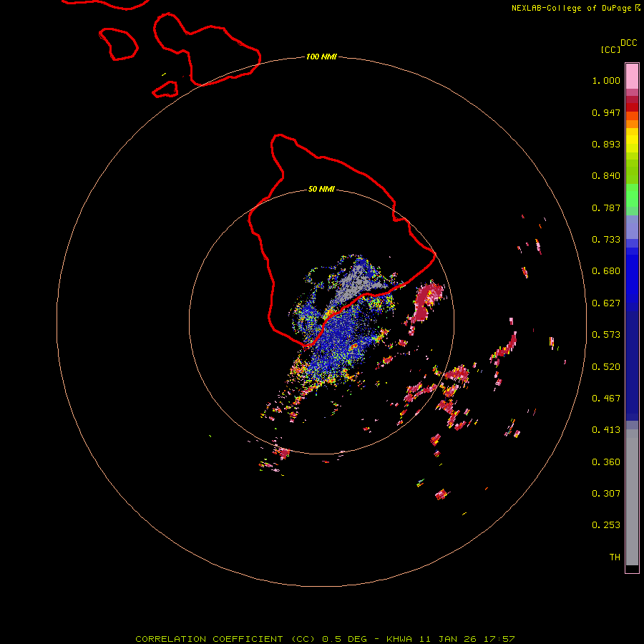Click the 0.680 color scale value
Image resolution: width=644 pixels, height=644 pixels.
(606, 271)
